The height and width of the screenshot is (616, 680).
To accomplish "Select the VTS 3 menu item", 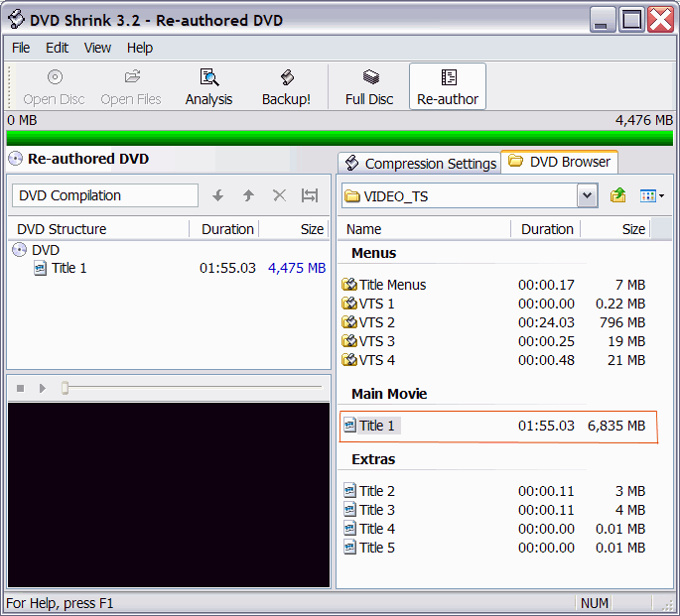I will point(368,341).
